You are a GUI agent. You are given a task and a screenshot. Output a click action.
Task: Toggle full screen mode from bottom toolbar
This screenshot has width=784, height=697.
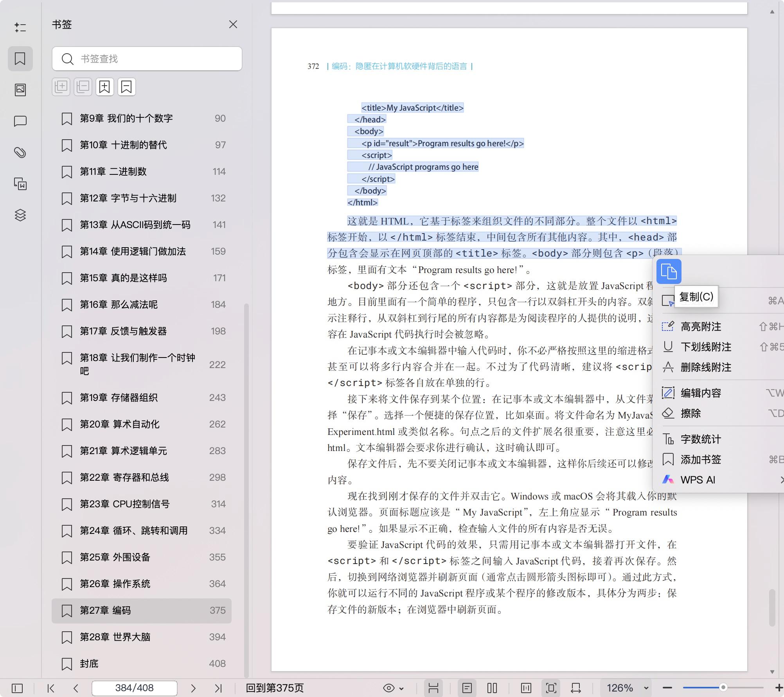click(551, 688)
